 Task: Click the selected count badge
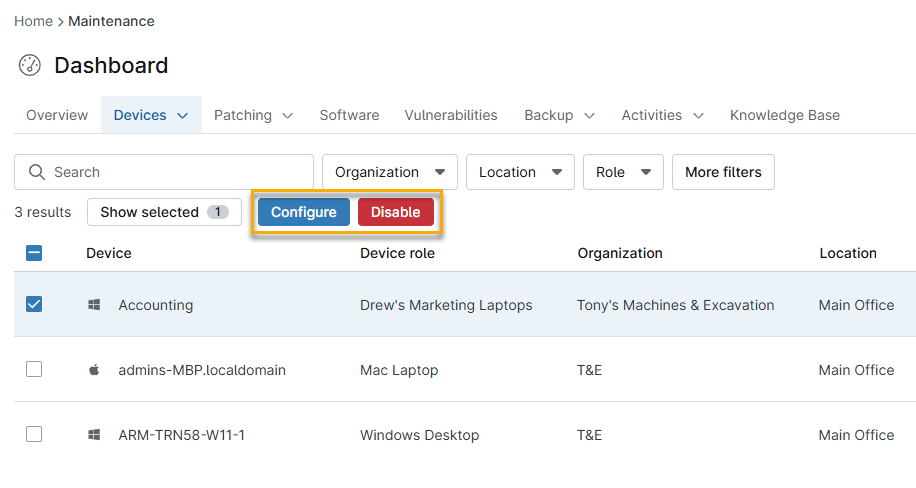(x=218, y=212)
